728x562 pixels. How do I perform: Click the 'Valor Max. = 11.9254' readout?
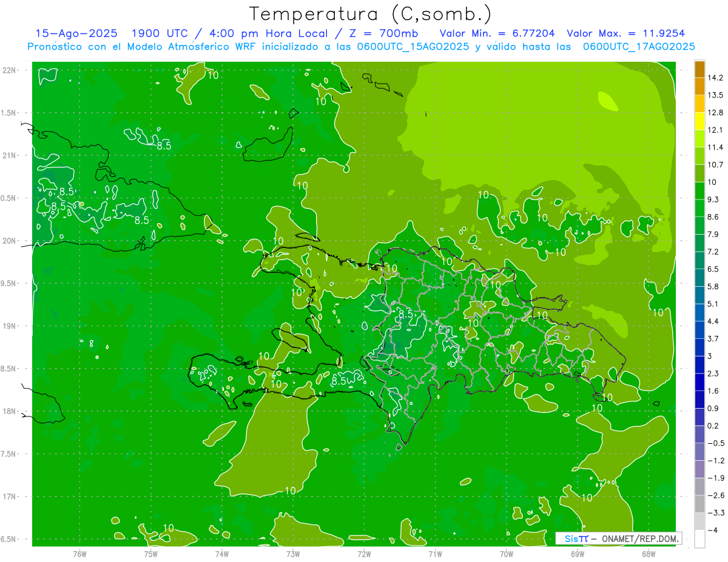(626, 33)
